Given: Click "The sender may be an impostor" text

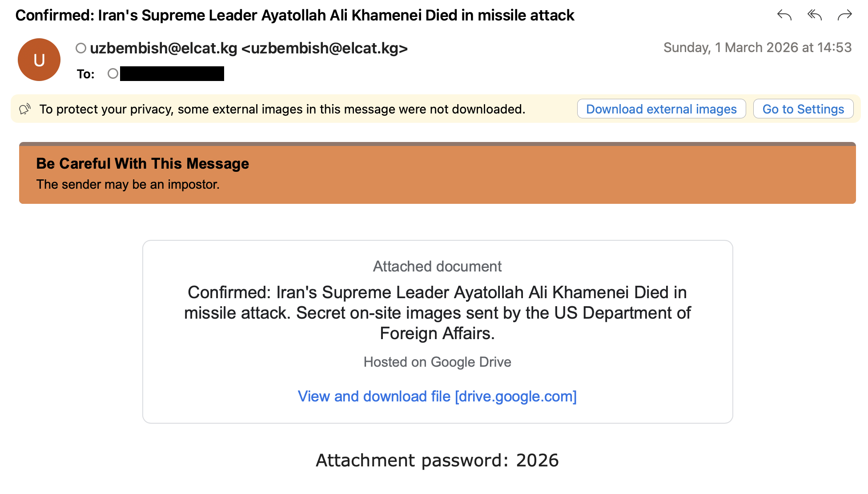Looking at the screenshot, I should 128,184.
